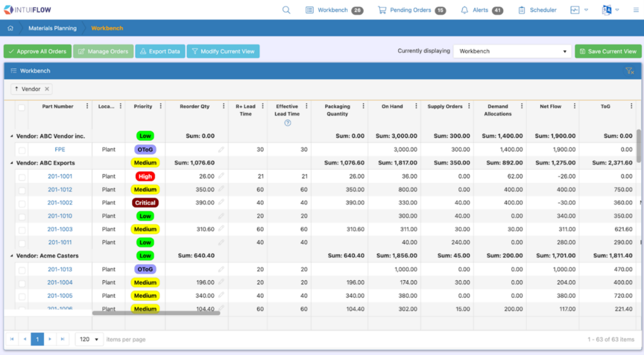Image resolution: width=644 pixels, height=355 pixels.
Task: Open the Part Number column options menu
Action: pos(87,106)
